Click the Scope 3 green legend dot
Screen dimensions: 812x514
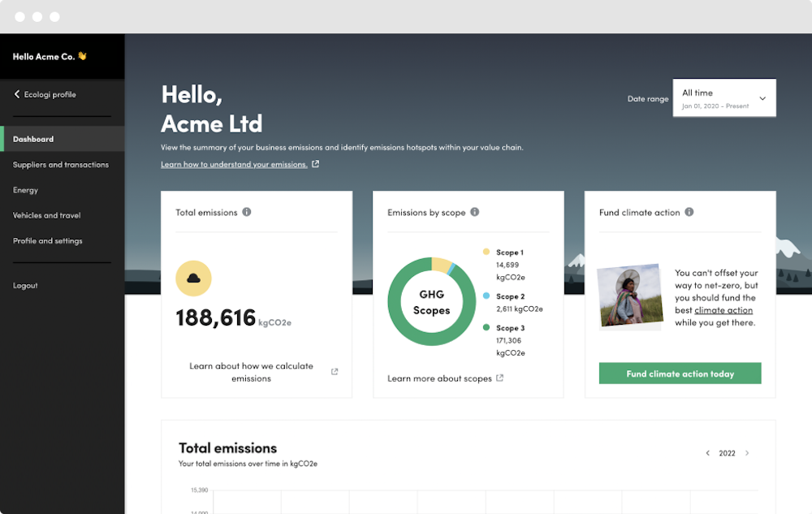(x=486, y=327)
